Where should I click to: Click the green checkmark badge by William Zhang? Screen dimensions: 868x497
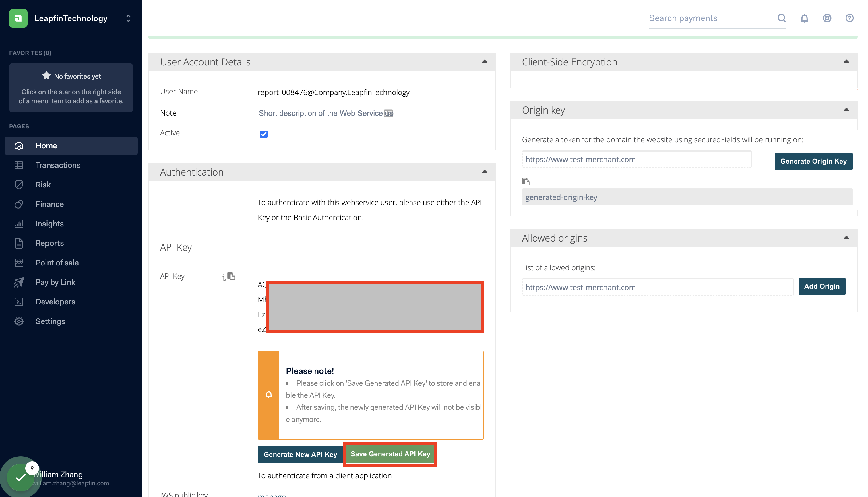[x=20, y=477]
